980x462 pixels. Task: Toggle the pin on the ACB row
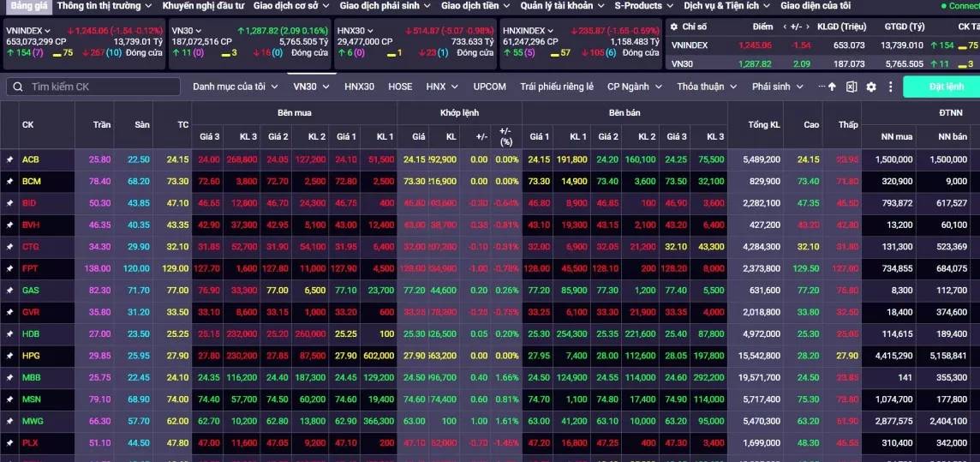[x=9, y=160]
